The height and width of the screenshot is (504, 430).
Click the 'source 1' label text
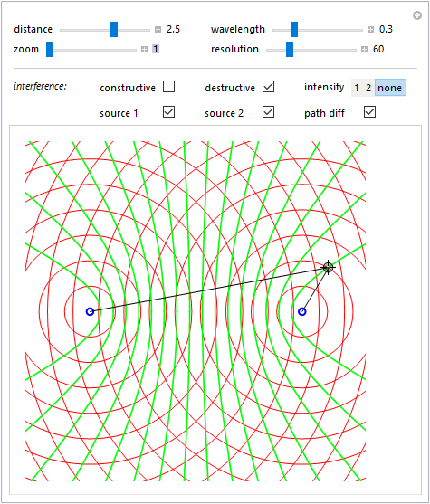pos(119,113)
